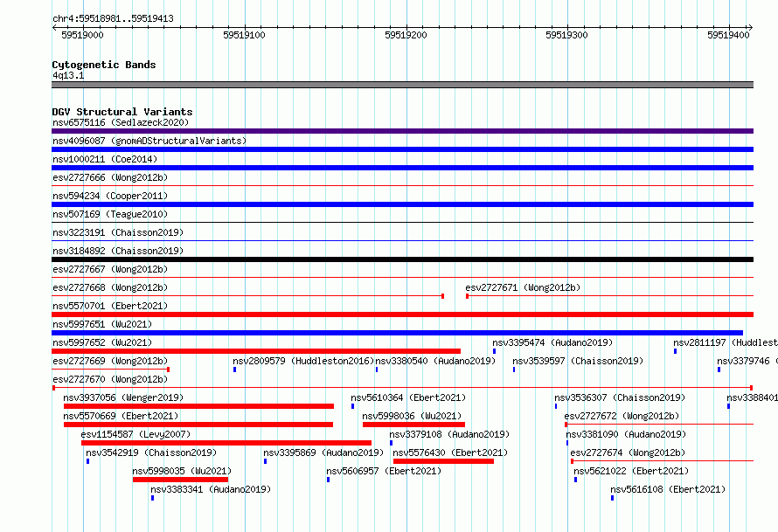
Task: Open nsv3223191 (Chaisson2019) variant label
Action: click(118, 232)
